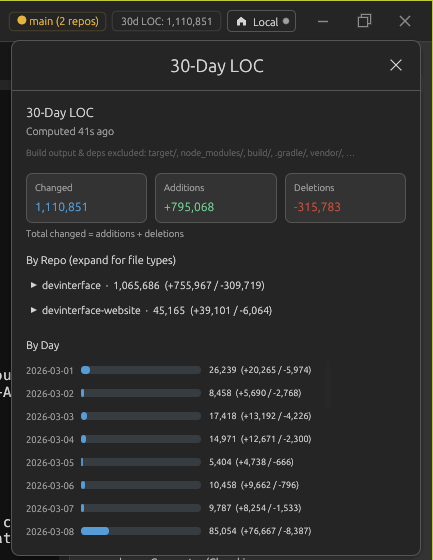Click the date 2026-03-02

(50, 394)
